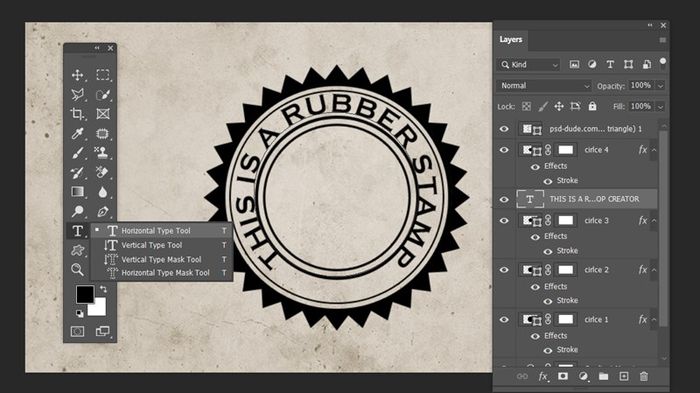The height and width of the screenshot is (393, 700).
Task: Select the Clone Stamp tool
Action: coord(101,153)
